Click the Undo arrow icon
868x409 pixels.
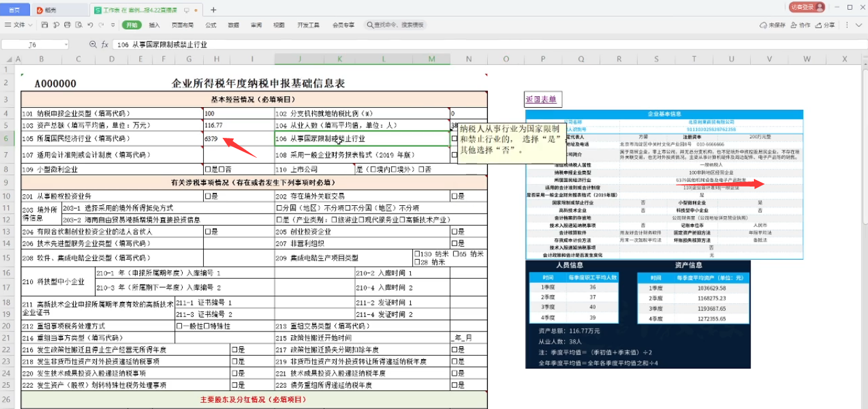[x=90, y=25]
